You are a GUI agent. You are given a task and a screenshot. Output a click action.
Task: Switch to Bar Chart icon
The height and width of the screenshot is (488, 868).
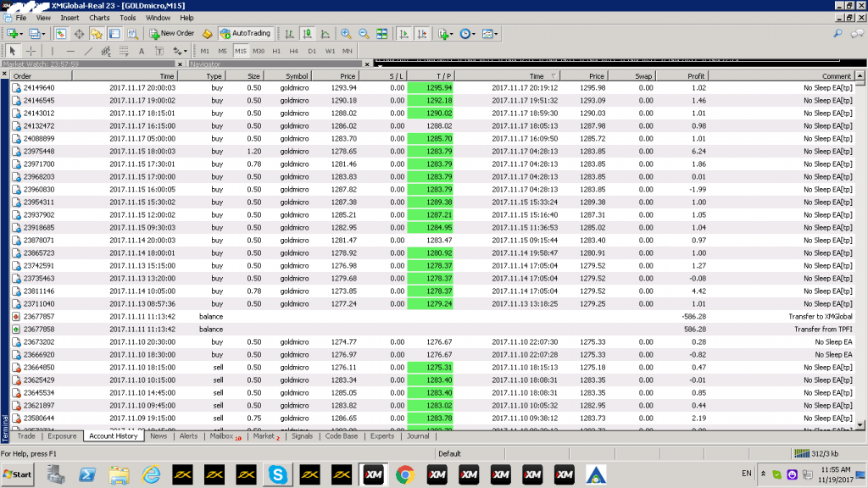tap(289, 34)
